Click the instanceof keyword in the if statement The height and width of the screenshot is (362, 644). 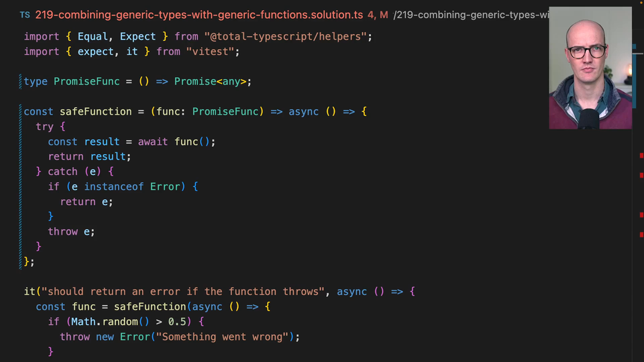(113, 187)
